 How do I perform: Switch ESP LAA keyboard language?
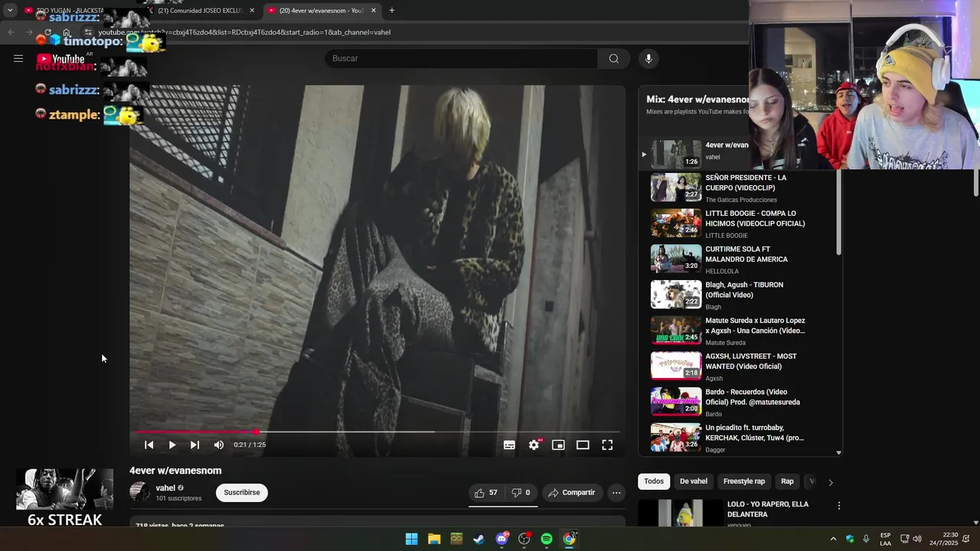pos(885,539)
